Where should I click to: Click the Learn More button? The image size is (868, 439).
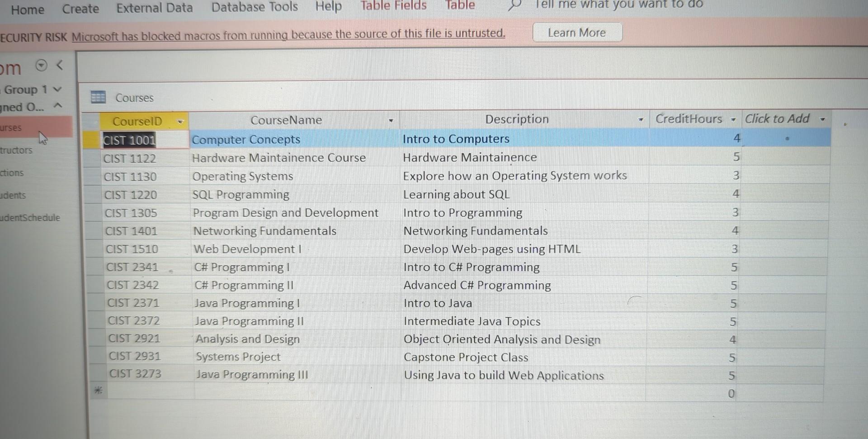click(576, 32)
